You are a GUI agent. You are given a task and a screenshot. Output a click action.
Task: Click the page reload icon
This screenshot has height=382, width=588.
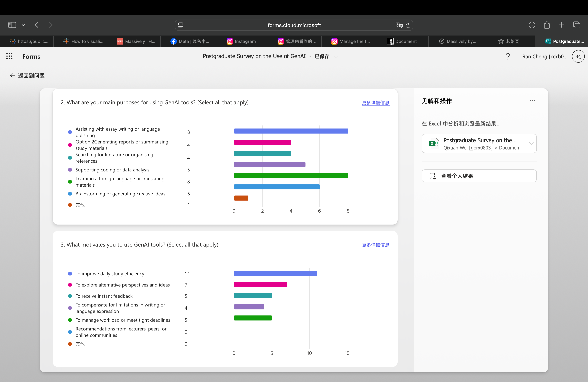(408, 25)
